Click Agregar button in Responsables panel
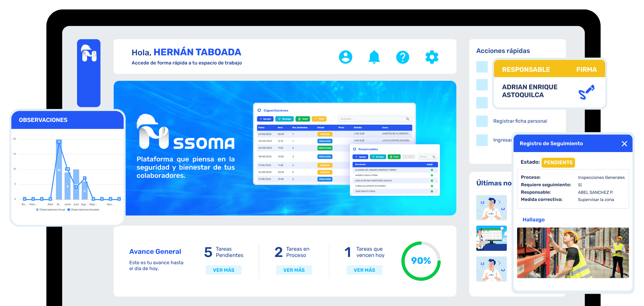 (360, 157)
